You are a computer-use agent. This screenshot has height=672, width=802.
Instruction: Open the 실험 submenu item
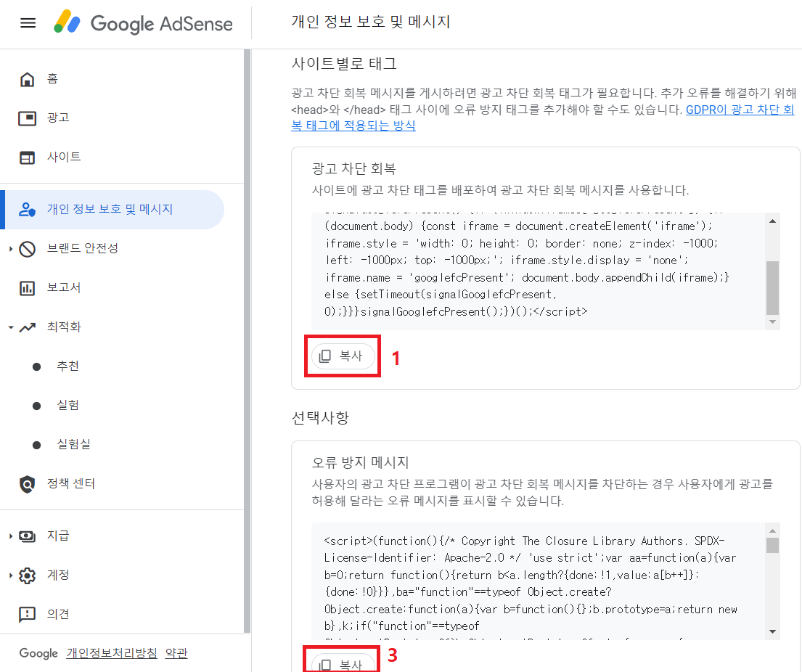pos(67,405)
